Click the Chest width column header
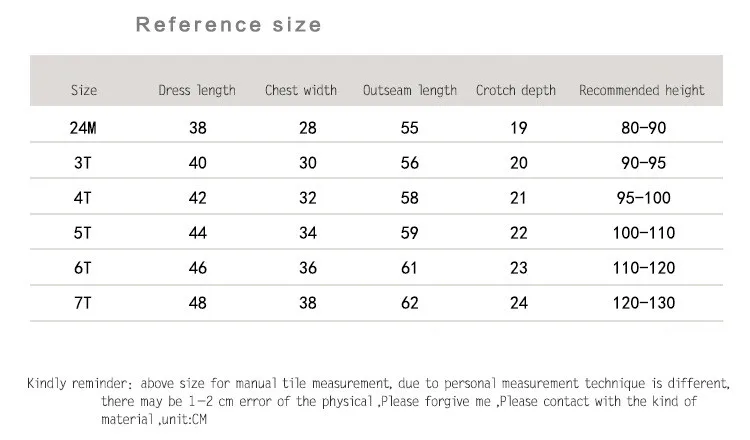This screenshot has height=440, width=750. 301,90
